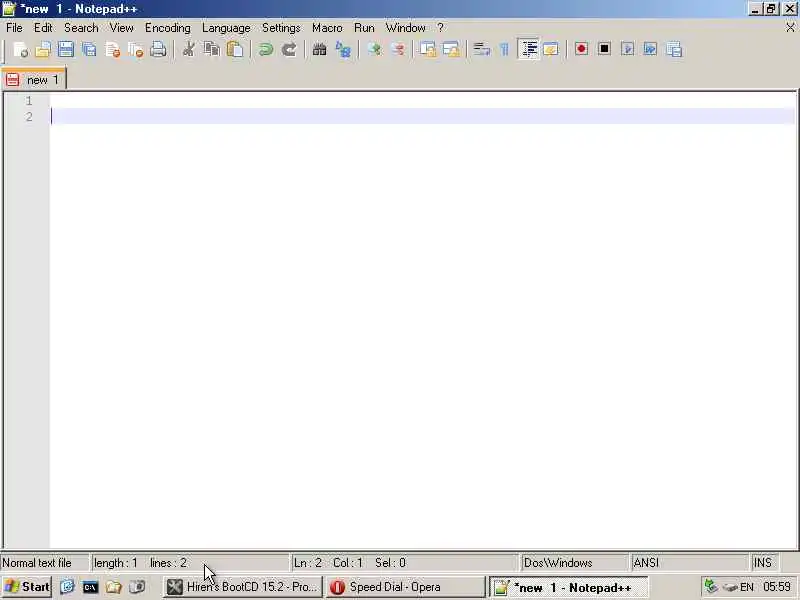Start macro recording with red circle
The height and width of the screenshot is (600, 800).
coord(581,49)
